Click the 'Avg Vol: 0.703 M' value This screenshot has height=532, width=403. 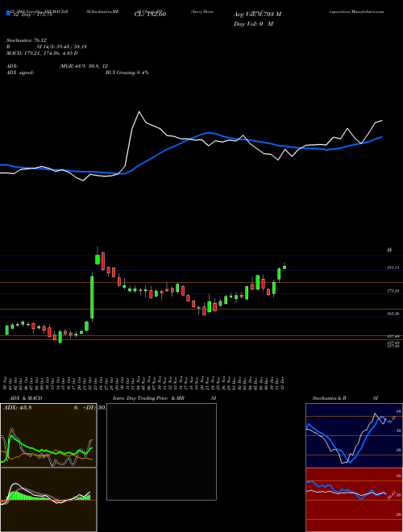tap(257, 15)
